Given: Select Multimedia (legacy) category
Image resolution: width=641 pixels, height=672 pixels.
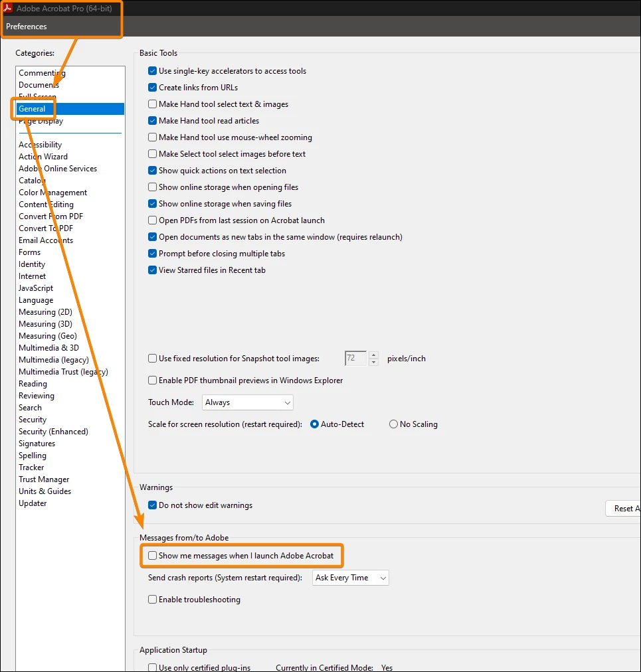Looking at the screenshot, I should [54, 360].
